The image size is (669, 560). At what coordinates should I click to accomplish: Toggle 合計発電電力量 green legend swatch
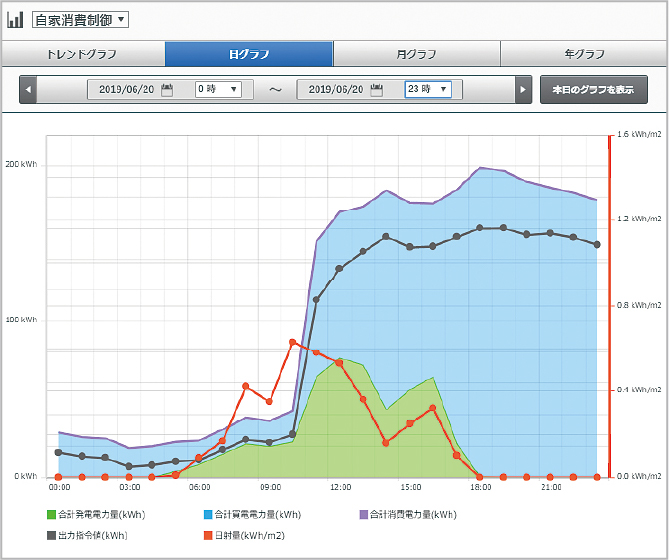pyautogui.click(x=51, y=515)
